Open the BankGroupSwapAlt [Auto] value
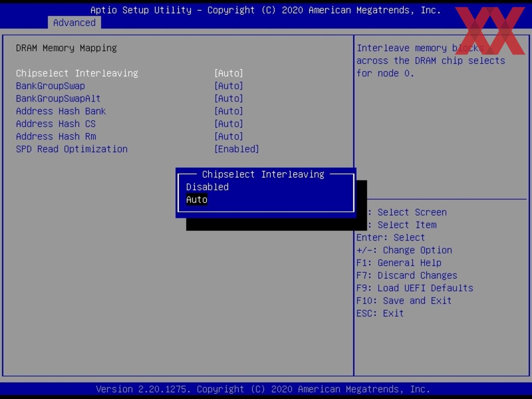The width and height of the screenshot is (532, 399). tap(229, 99)
